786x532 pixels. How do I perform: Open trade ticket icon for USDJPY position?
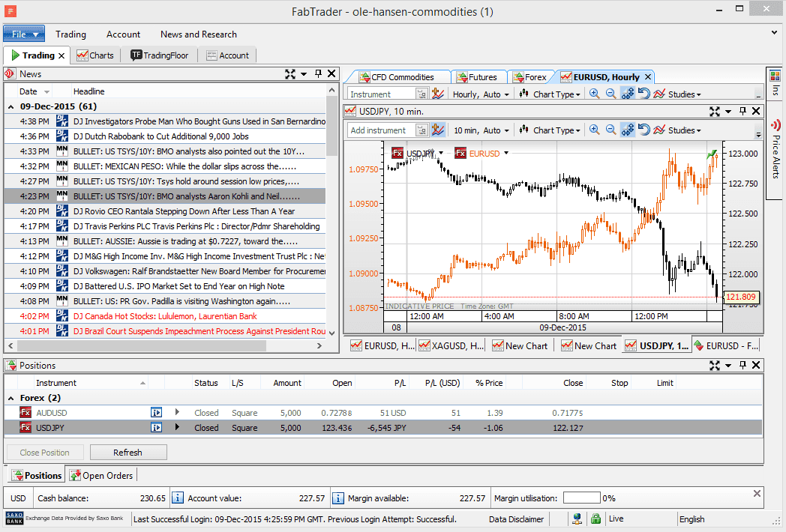pos(157,428)
